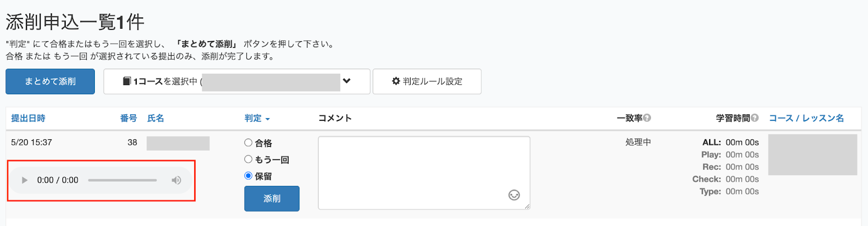Click the book icon in course selector

[127, 81]
